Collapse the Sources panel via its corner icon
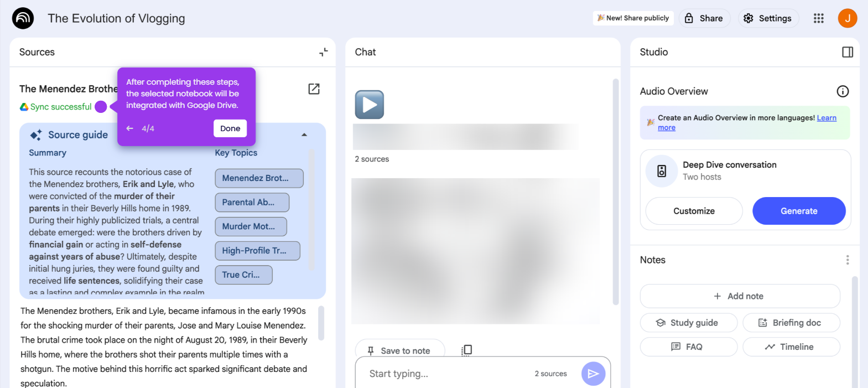Screen dimensions: 868x388 coord(324,52)
